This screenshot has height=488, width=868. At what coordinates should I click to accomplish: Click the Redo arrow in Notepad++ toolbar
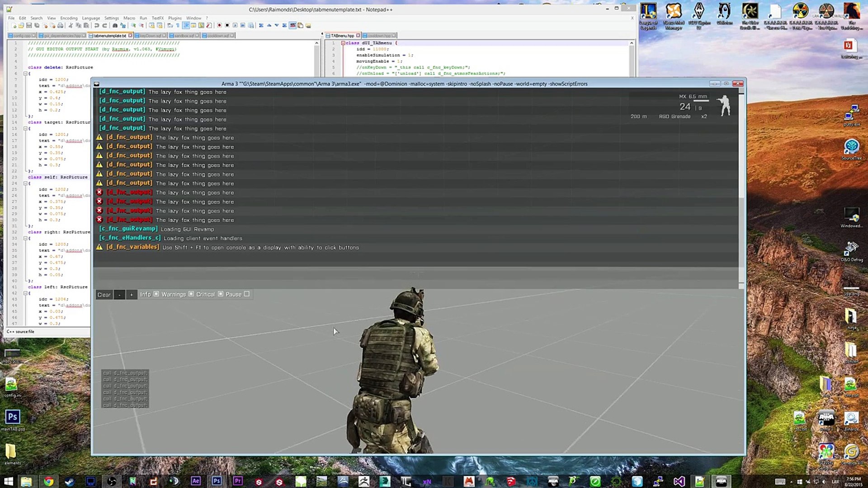104,25
